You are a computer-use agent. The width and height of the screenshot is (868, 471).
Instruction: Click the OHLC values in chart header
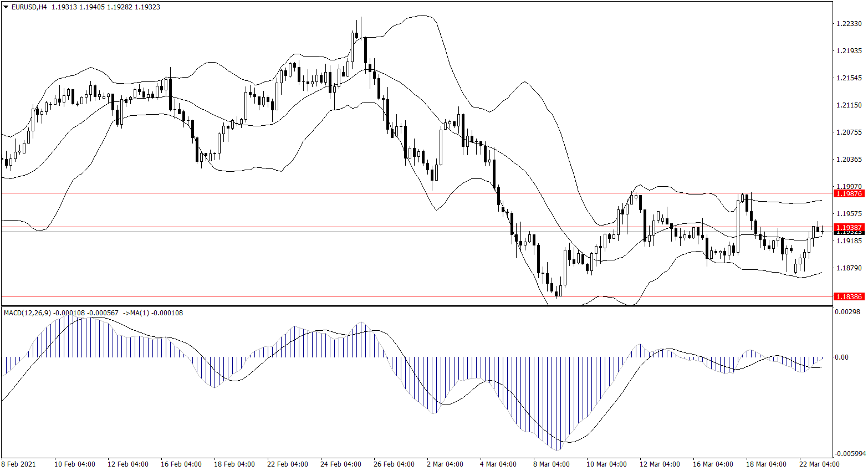coord(105,7)
